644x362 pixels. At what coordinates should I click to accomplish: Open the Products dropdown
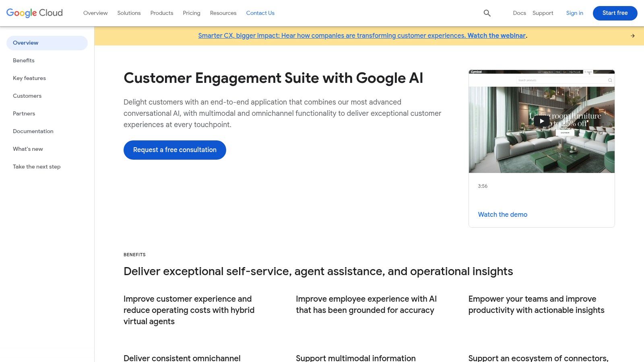coord(161,13)
